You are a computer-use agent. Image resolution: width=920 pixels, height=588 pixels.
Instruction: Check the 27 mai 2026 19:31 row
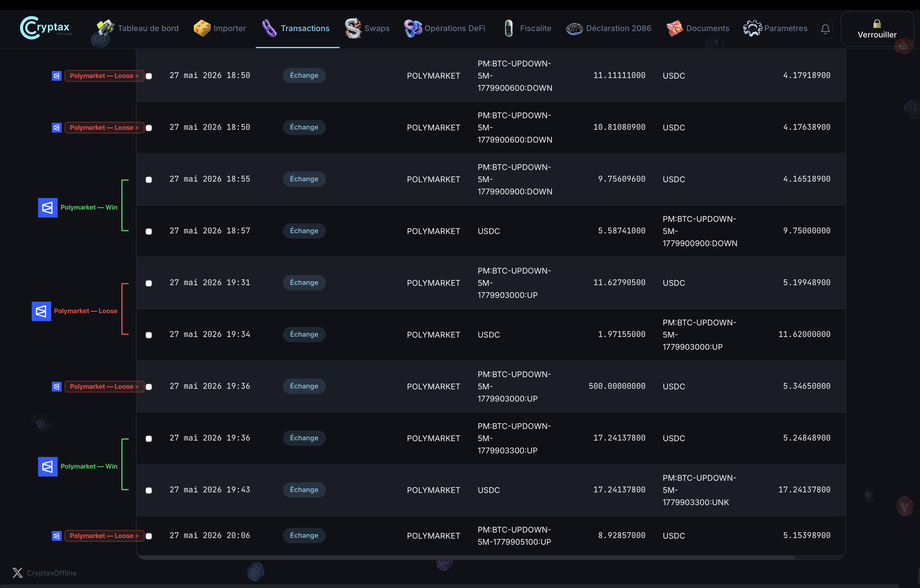(x=149, y=283)
